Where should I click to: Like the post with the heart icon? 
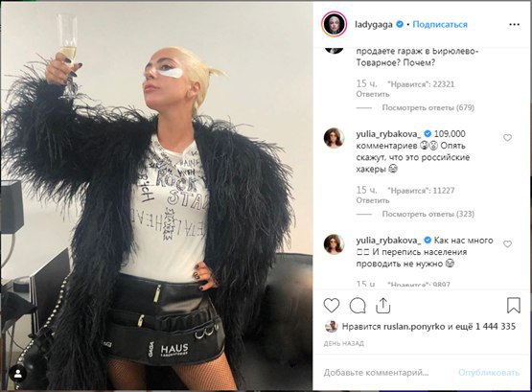(x=332, y=306)
